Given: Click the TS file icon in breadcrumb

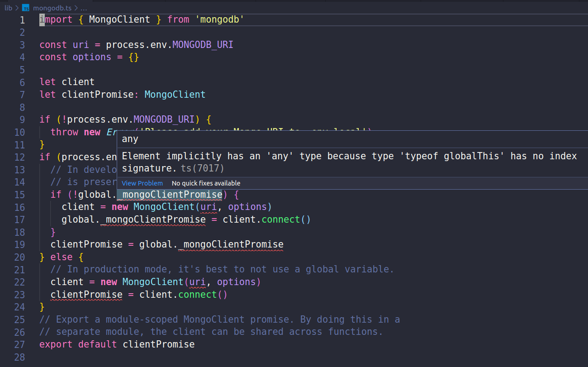Looking at the screenshot, I should point(26,8).
